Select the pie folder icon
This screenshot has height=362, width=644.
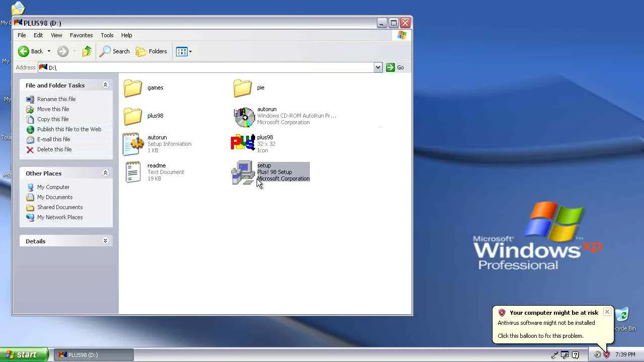[x=243, y=88]
